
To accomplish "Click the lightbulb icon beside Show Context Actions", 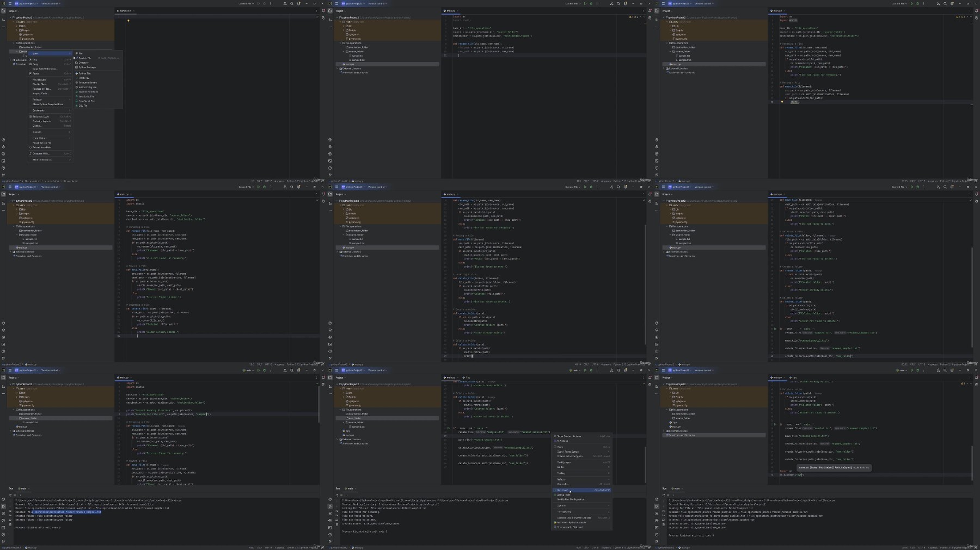I will click(555, 436).
